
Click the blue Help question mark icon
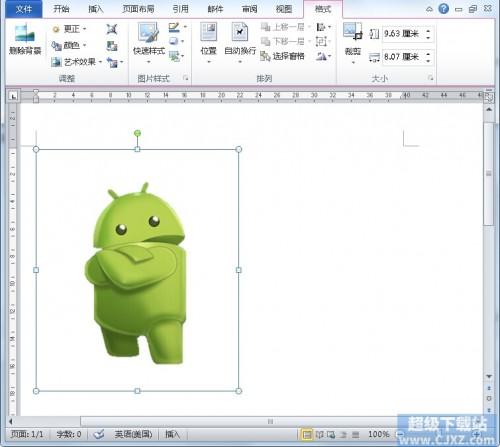pyautogui.click(x=443, y=8)
